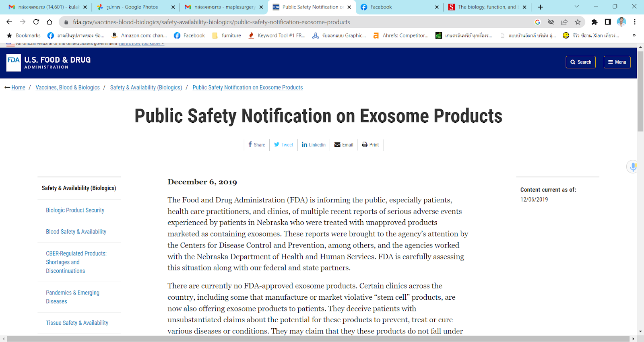Click the crossed-eye icon in address bar
Image resolution: width=644 pixels, height=342 pixels.
[x=551, y=22]
